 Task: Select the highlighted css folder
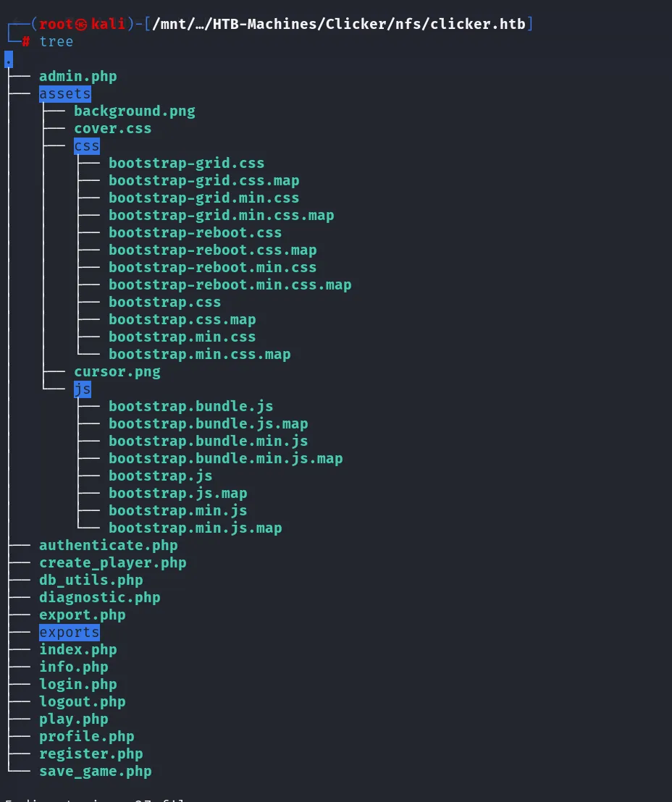(x=86, y=146)
